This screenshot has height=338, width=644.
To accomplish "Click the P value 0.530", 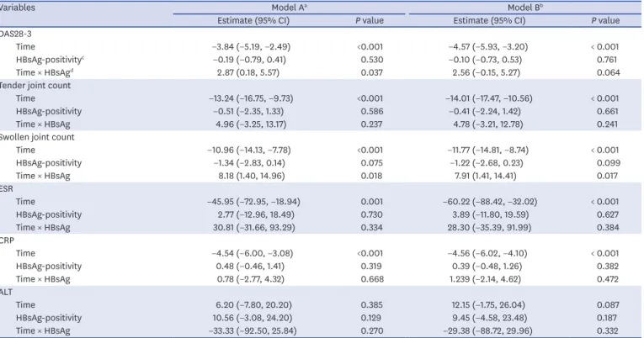I will [x=372, y=60].
